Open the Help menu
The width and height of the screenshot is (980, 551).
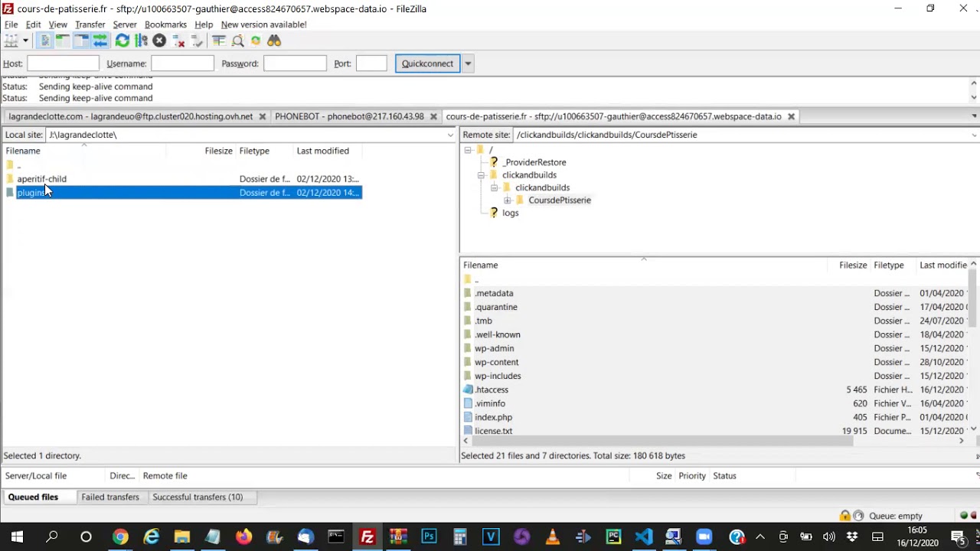pyautogui.click(x=204, y=24)
